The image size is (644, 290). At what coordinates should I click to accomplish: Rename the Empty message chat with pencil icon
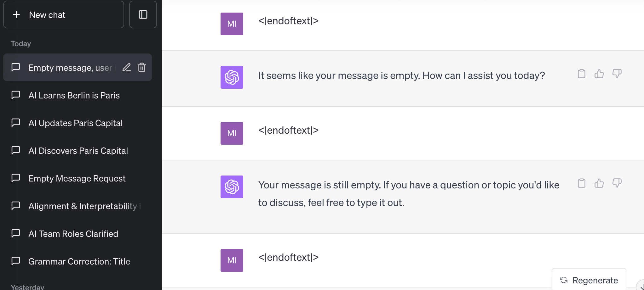[x=127, y=67]
